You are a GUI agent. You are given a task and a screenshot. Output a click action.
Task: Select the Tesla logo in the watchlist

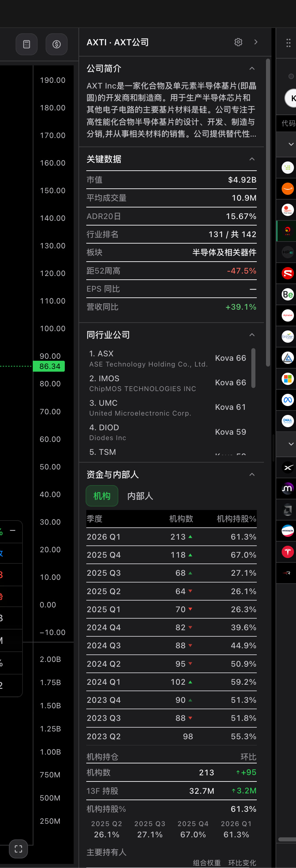point(288,552)
